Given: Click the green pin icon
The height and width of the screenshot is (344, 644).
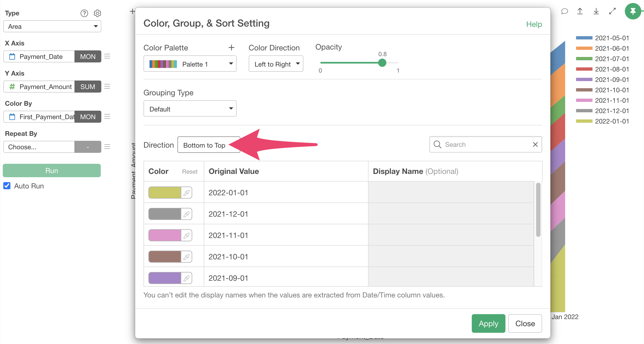Looking at the screenshot, I should 633,11.
